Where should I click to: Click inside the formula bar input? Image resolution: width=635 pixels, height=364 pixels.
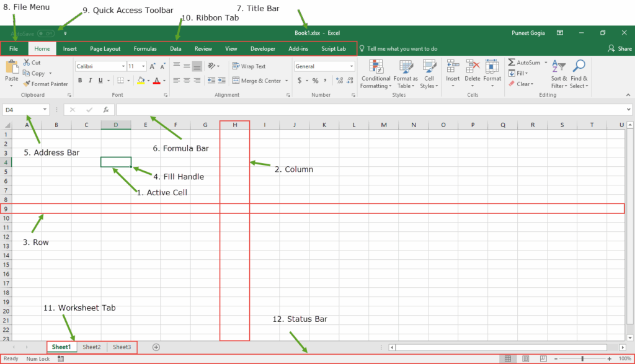(371, 110)
